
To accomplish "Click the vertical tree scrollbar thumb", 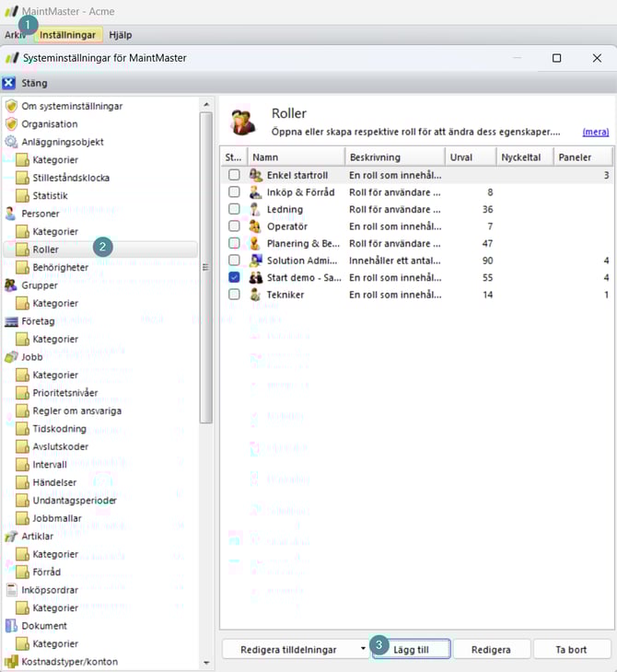I will click(206, 268).
